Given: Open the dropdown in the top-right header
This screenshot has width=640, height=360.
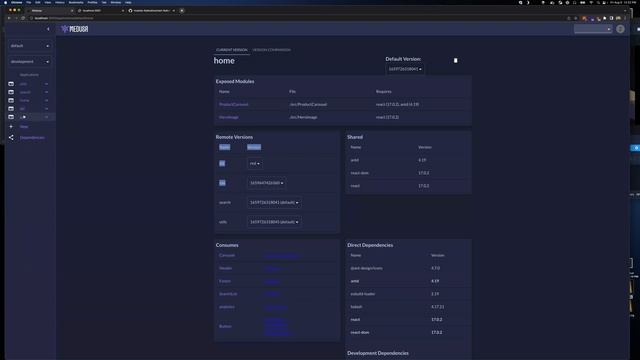Looking at the screenshot, I should click(593, 29).
